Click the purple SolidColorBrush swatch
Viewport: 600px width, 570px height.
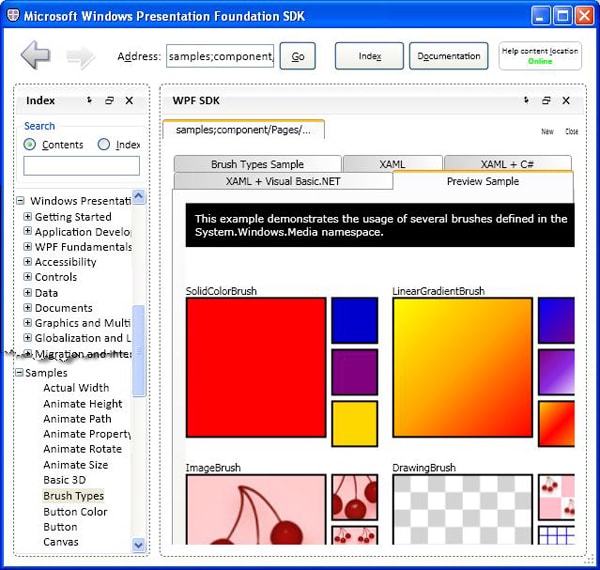coord(355,372)
